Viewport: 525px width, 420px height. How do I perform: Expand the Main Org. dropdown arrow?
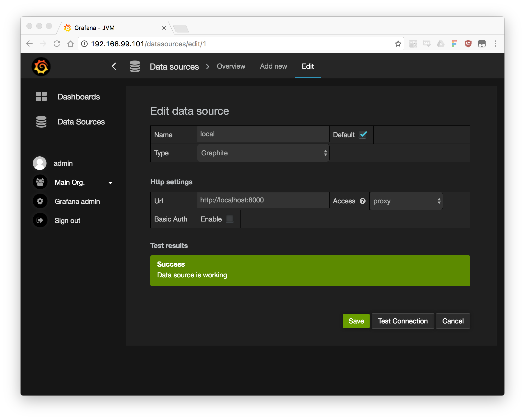click(110, 183)
